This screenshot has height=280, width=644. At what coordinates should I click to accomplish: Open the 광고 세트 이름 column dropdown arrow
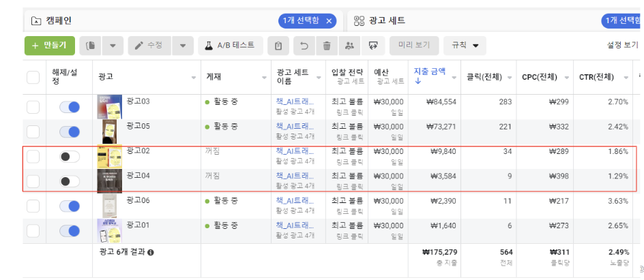coord(319,78)
